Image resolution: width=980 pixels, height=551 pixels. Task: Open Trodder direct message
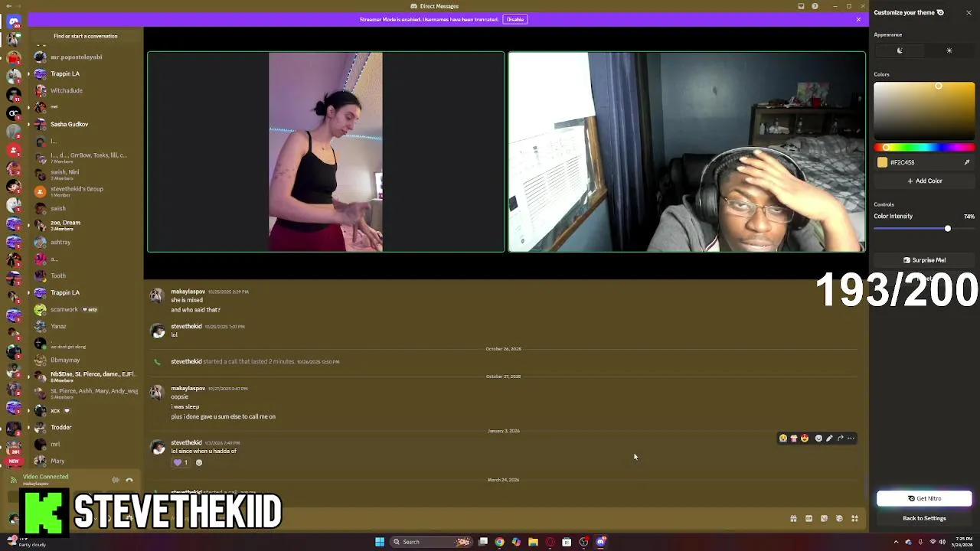86,427
